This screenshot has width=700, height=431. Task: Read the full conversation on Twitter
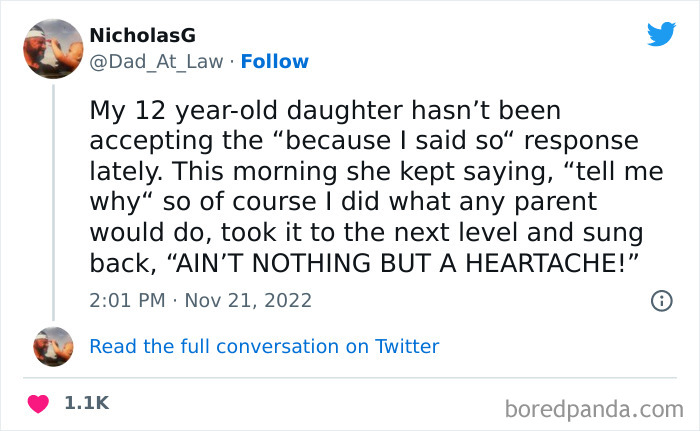click(x=264, y=347)
